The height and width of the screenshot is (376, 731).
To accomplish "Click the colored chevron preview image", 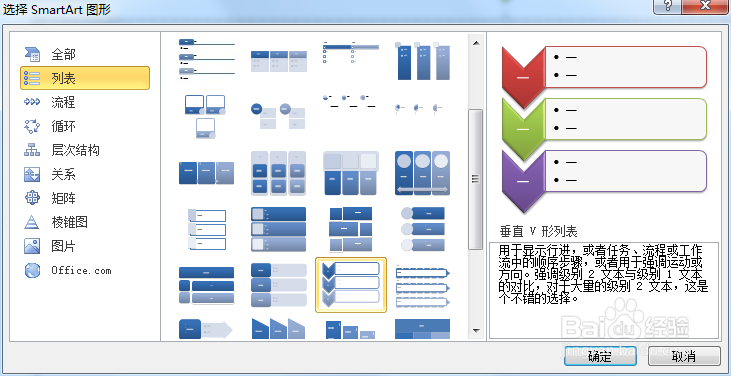I will pyautogui.click(x=604, y=129).
